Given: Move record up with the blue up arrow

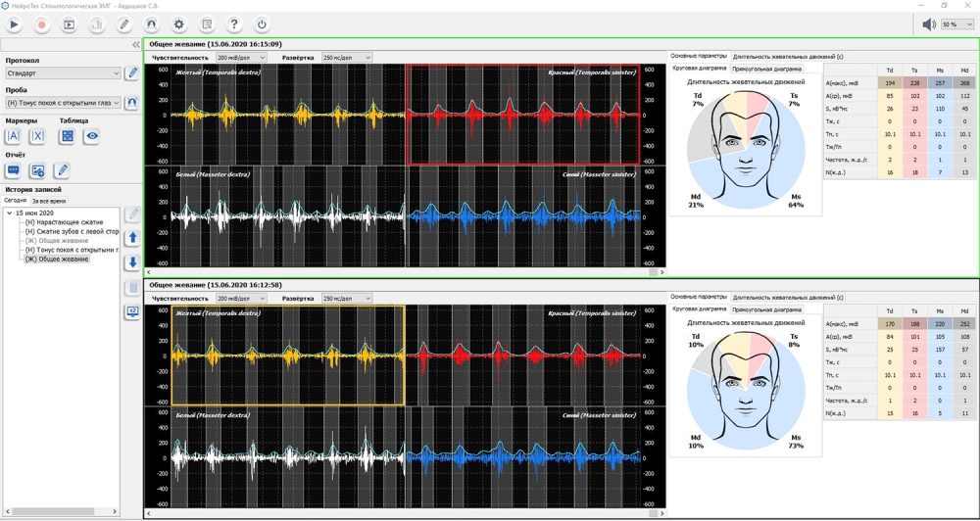Looking at the screenshot, I should pos(133,238).
